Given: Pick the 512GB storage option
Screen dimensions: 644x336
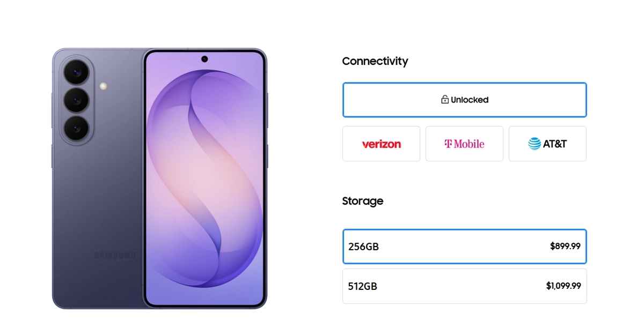Looking at the screenshot, I should point(464,286).
